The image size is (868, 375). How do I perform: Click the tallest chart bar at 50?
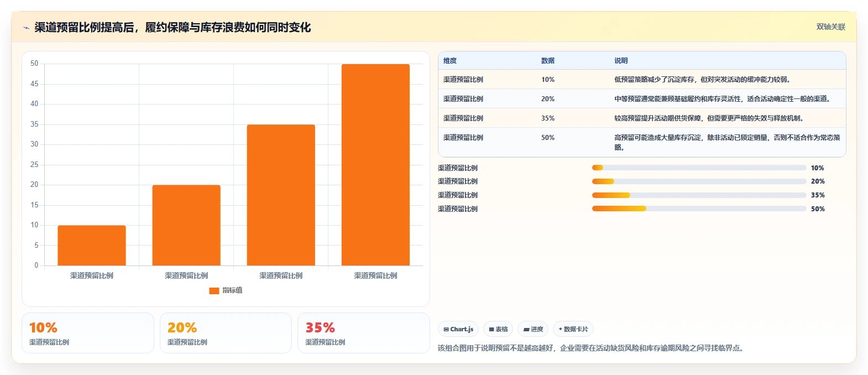[x=375, y=165]
